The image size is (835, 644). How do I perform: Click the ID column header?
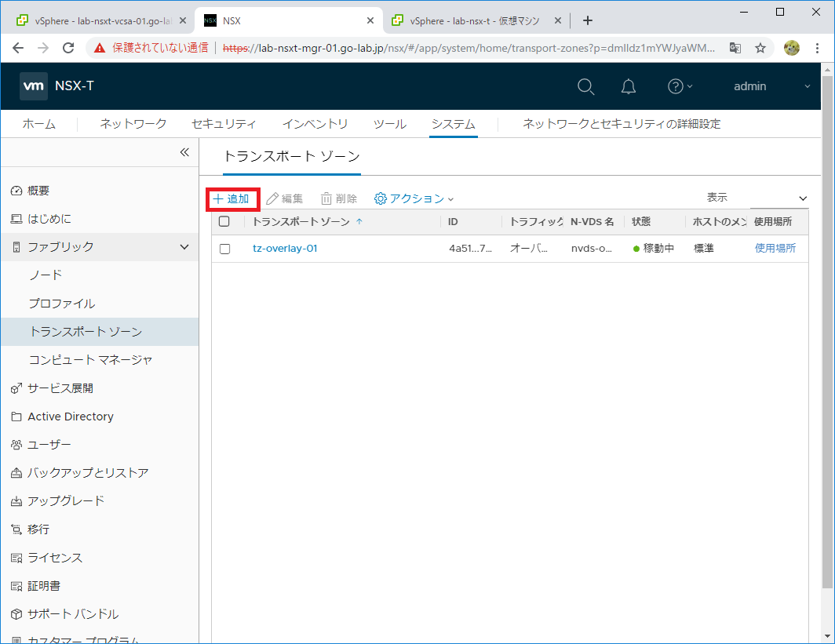tap(453, 221)
